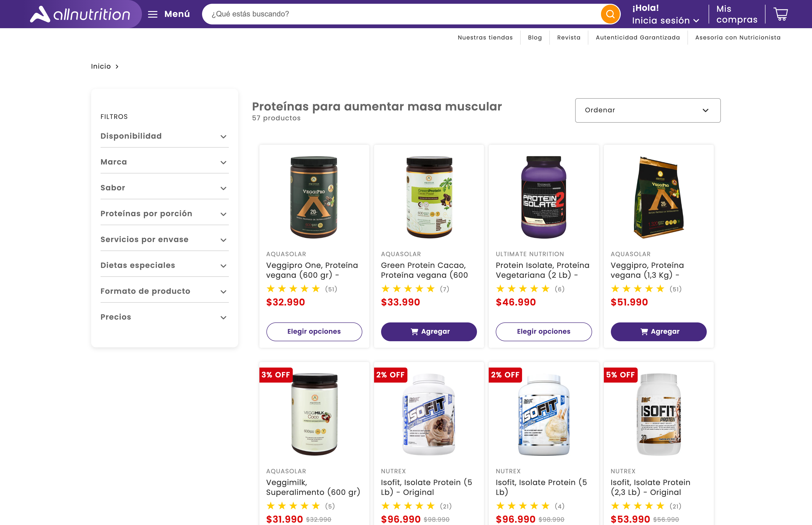The image size is (812, 525).
Task: Open Inicia sesión menu
Action: (x=665, y=20)
